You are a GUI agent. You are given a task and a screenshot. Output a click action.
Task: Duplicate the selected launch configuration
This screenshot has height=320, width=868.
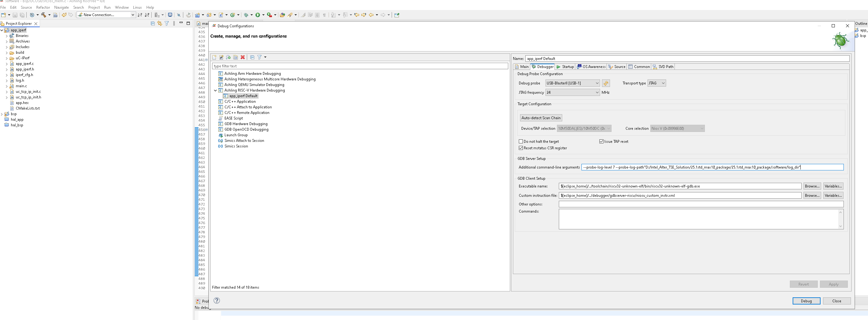pyautogui.click(x=236, y=57)
